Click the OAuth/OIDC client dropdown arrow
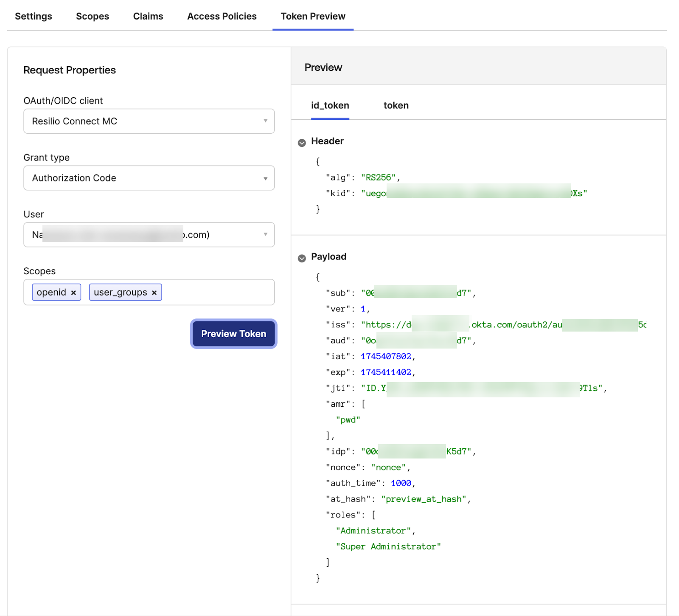Viewport: 679px width, 616px height. 265,121
